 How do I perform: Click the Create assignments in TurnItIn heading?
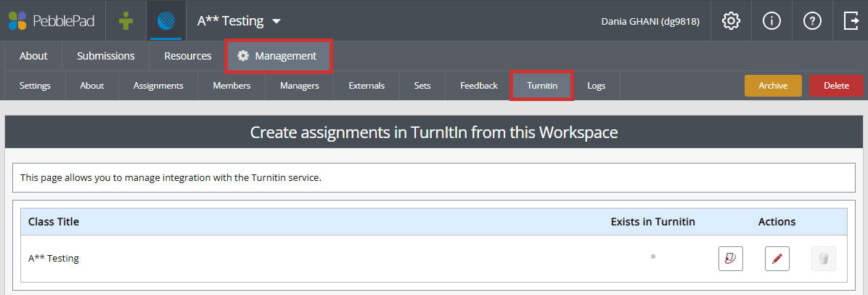coord(434,132)
